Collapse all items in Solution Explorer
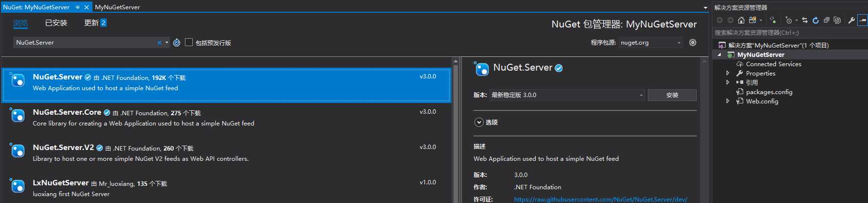Image resolution: width=868 pixels, height=203 pixels. 826,20
